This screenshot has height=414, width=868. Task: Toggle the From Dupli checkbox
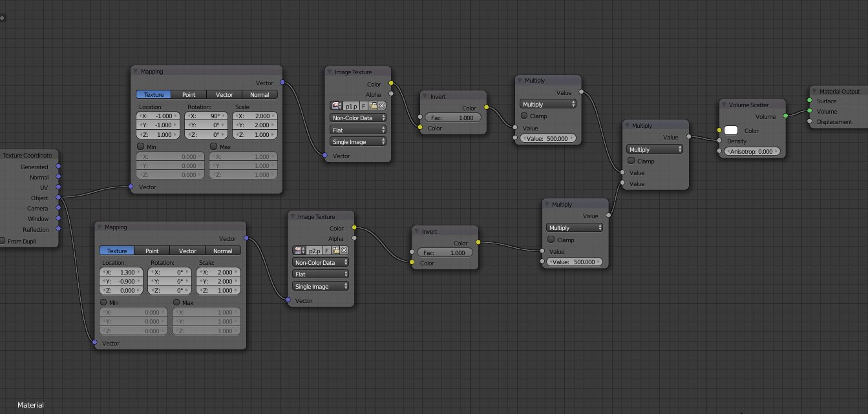[x=3, y=241]
